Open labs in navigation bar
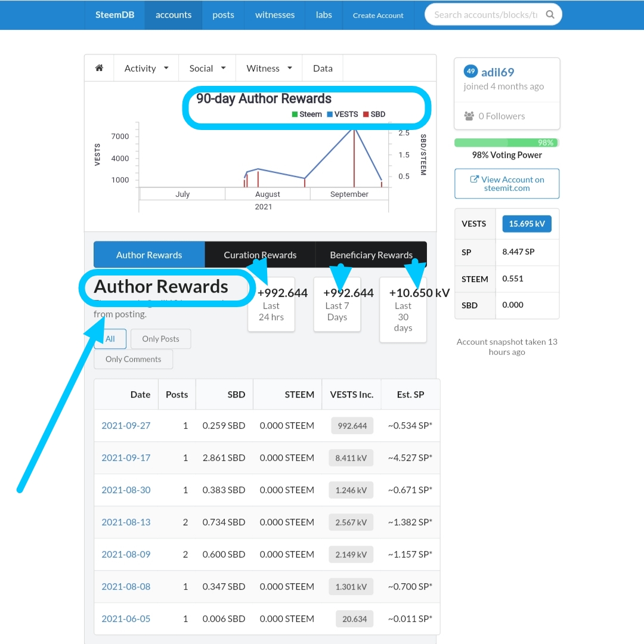 [x=324, y=15]
